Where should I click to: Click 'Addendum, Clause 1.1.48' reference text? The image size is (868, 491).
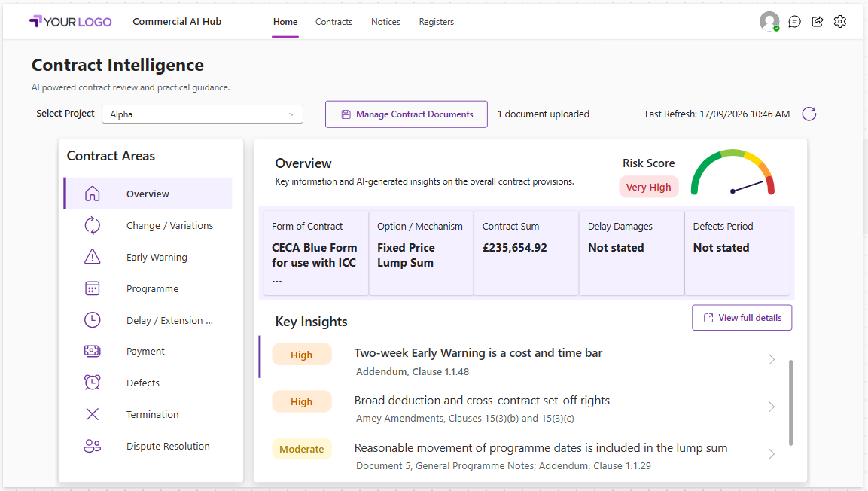(x=413, y=371)
